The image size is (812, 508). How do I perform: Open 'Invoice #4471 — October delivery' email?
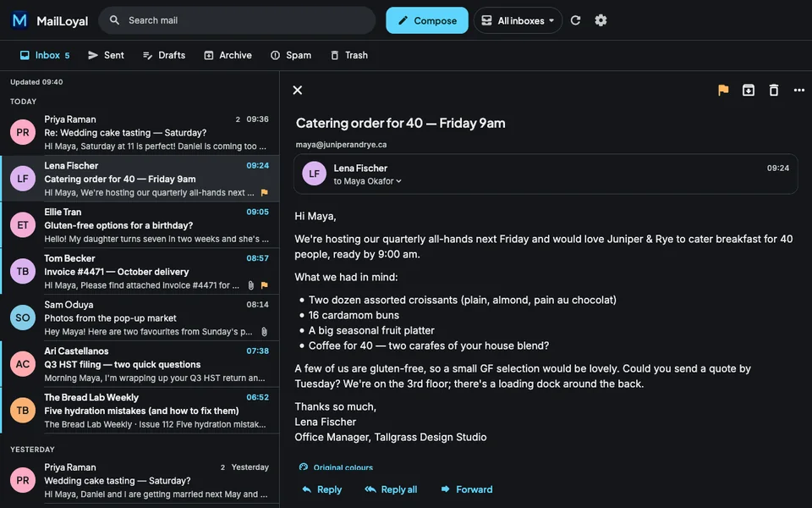tap(140, 271)
